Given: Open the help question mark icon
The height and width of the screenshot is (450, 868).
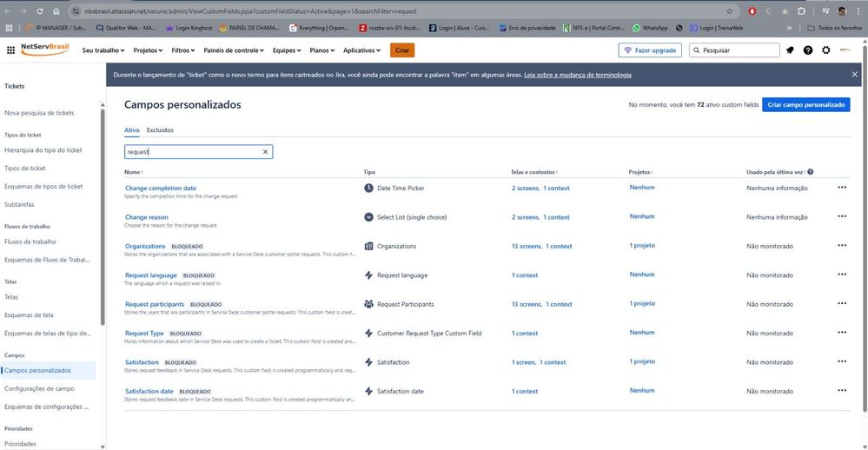Looking at the screenshot, I should pos(808,50).
